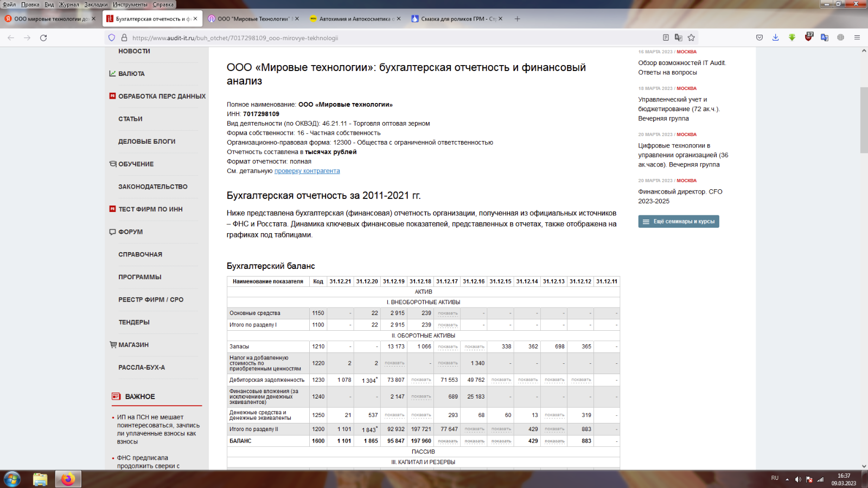The width and height of the screenshot is (868, 488).
Task: Click the translate page icon in address bar
Action: (678, 37)
